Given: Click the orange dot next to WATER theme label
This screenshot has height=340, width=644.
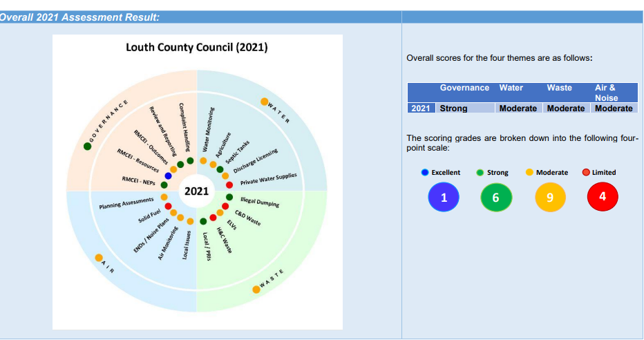Looking at the screenshot, I should click(264, 102).
